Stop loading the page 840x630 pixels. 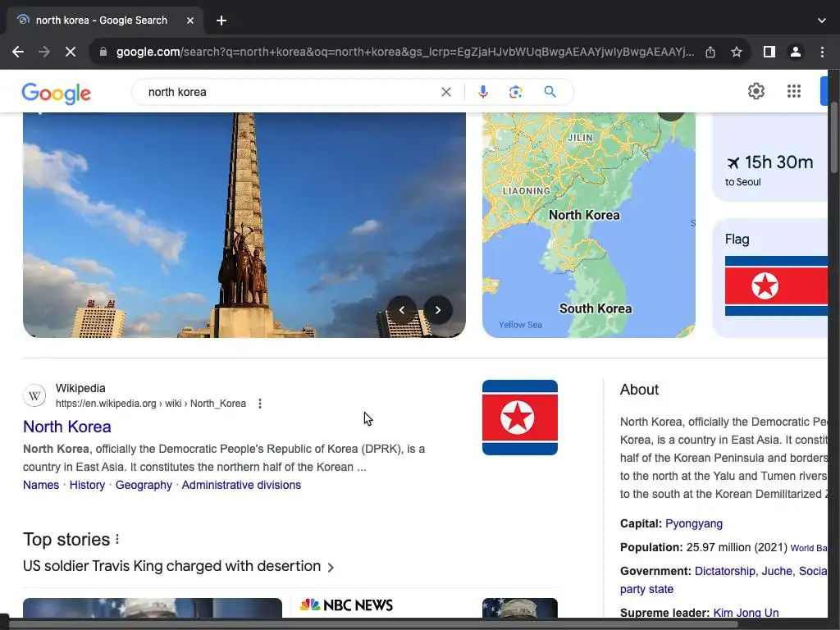71,52
